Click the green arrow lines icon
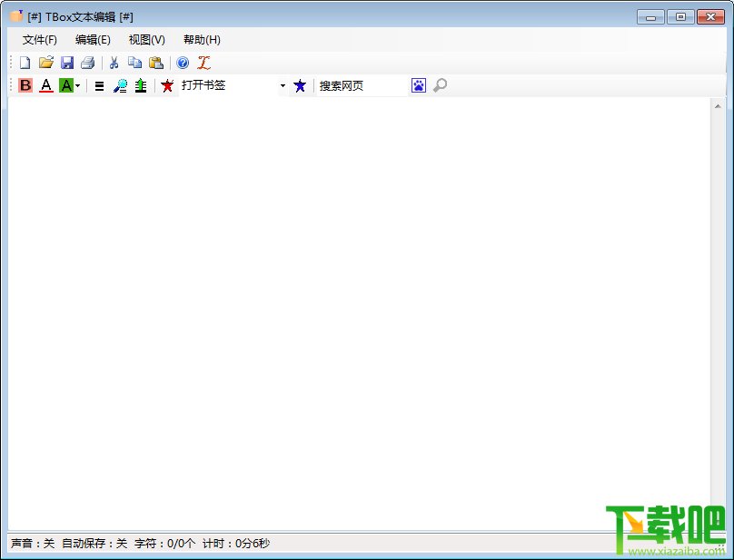 click(x=141, y=85)
